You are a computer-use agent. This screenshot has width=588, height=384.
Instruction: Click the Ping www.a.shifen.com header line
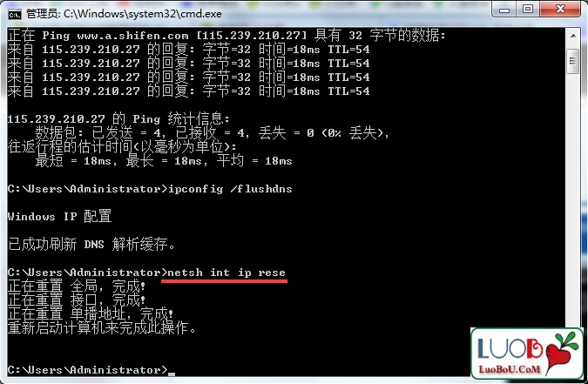[x=226, y=36]
